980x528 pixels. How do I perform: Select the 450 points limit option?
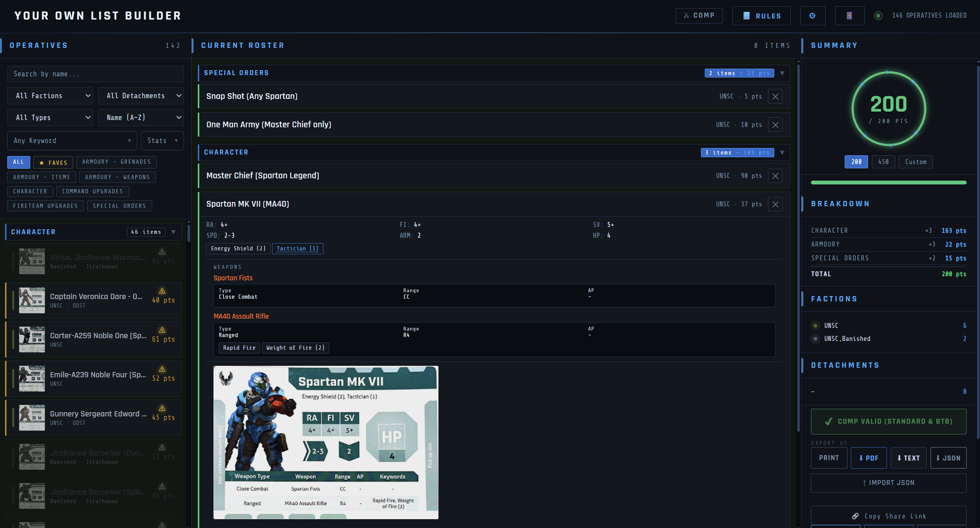883,162
